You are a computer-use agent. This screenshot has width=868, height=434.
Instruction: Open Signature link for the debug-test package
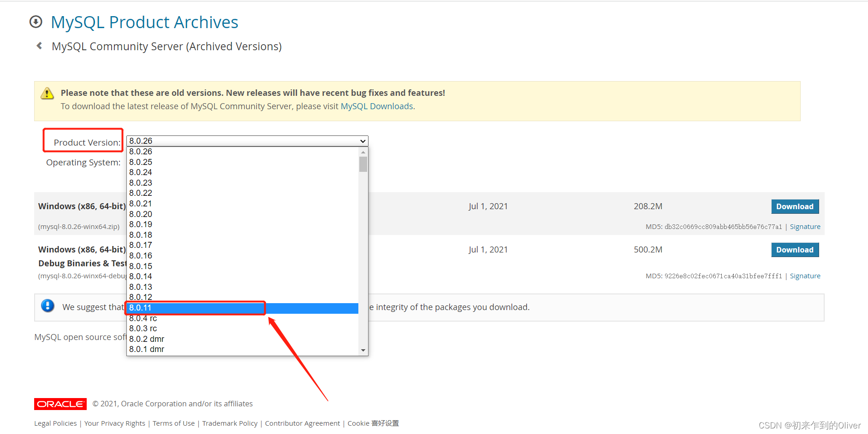[805, 276]
